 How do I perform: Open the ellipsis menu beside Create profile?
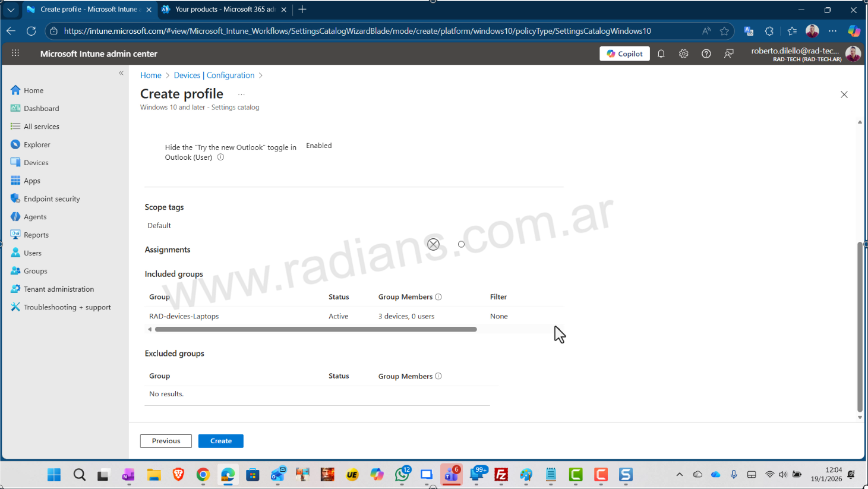tap(241, 94)
